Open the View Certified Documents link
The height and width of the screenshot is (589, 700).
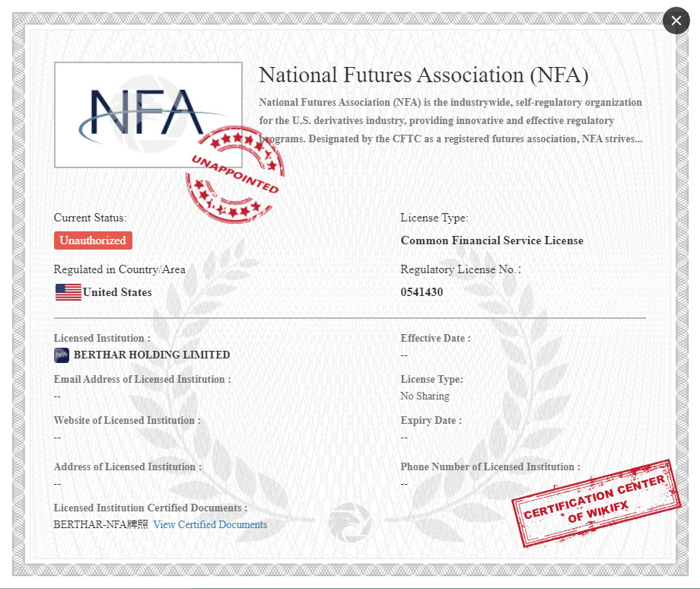pyautogui.click(x=210, y=524)
